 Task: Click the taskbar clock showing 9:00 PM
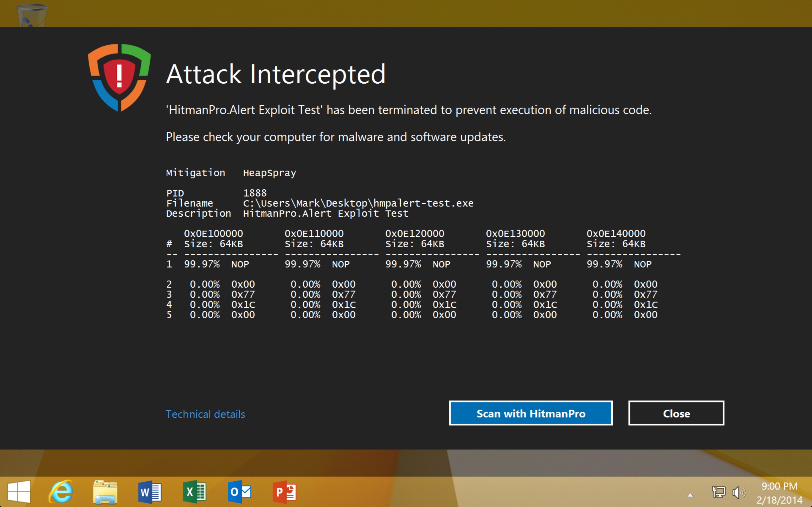(779, 492)
